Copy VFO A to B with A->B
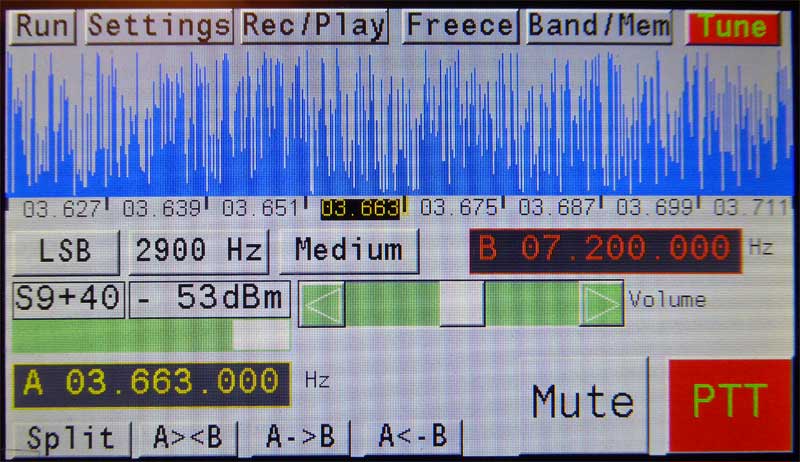 click(300, 439)
